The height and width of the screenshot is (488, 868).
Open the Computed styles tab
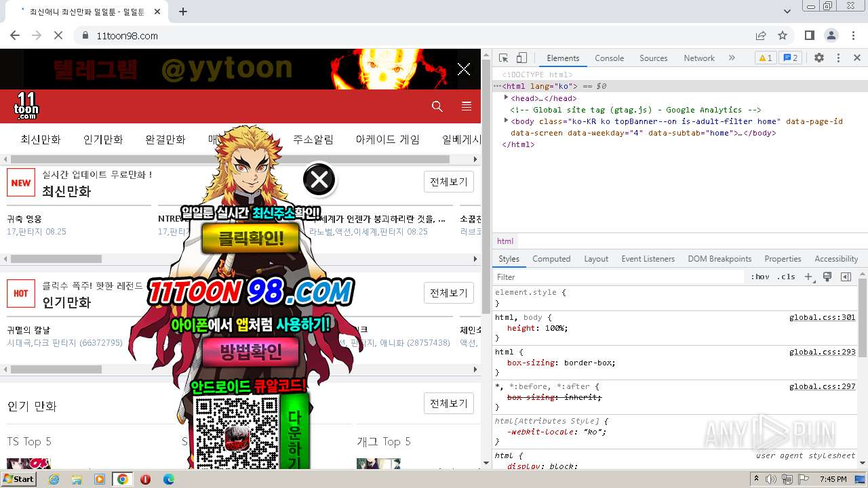pyautogui.click(x=551, y=259)
